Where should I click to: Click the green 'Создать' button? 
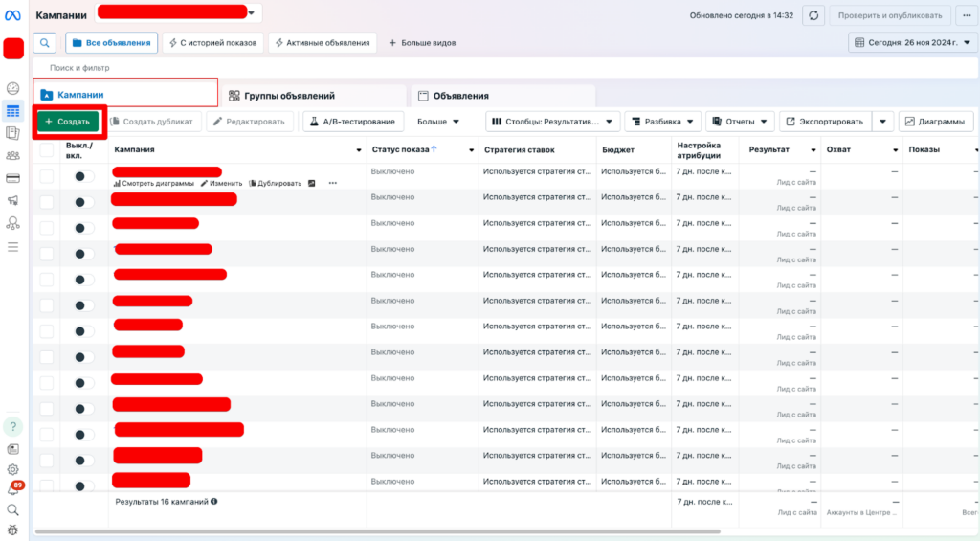68,122
